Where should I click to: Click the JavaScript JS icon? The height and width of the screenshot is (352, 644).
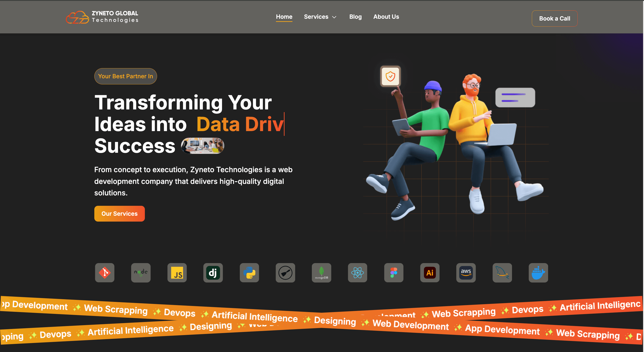click(x=177, y=273)
